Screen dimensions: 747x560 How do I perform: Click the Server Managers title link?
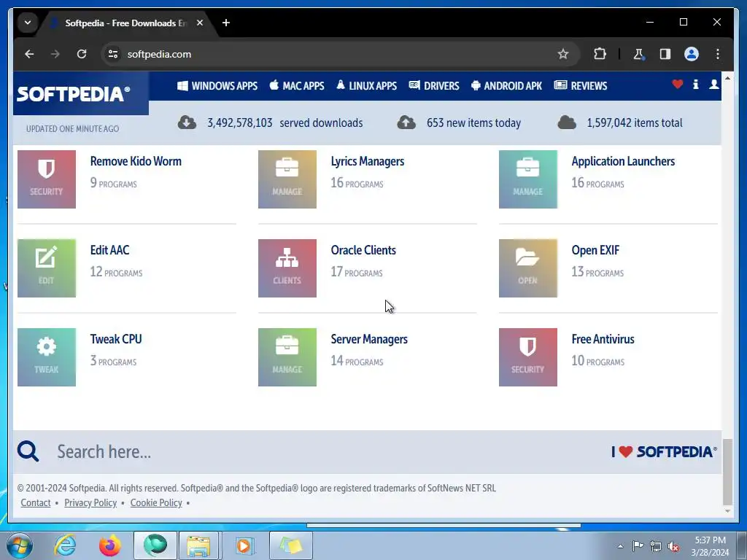point(369,339)
